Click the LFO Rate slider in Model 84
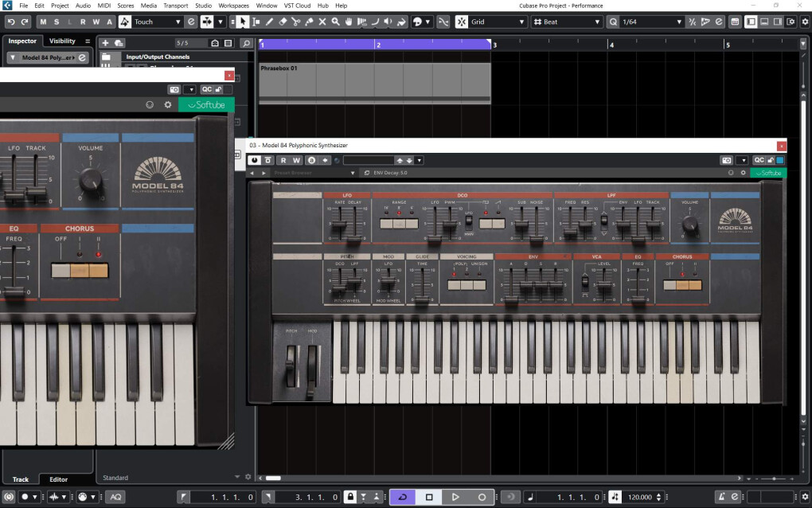 click(x=339, y=224)
